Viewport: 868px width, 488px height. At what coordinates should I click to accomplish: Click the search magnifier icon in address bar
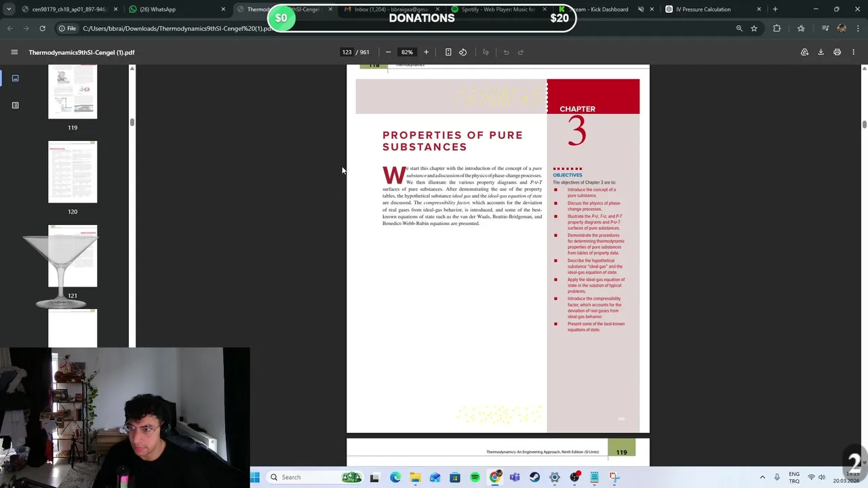tap(739, 28)
